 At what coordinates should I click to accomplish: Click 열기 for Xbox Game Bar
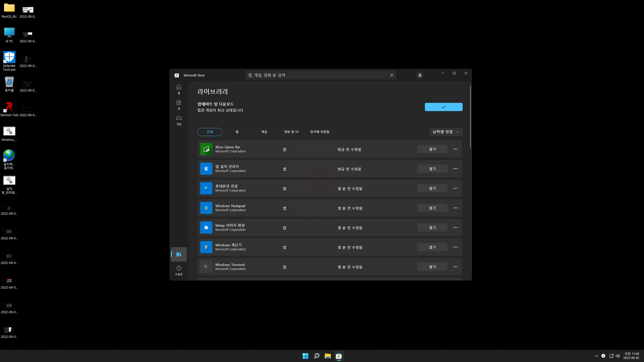tap(432, 149)
